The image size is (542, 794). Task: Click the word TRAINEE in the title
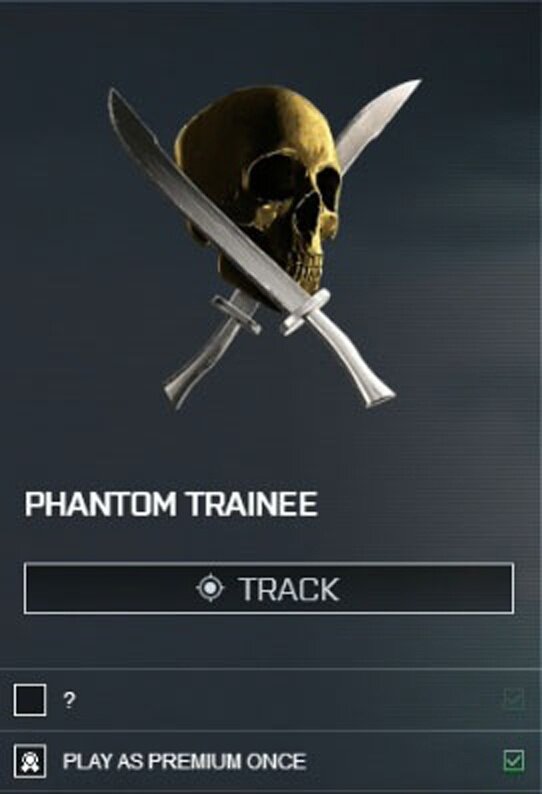coord(252,504)
